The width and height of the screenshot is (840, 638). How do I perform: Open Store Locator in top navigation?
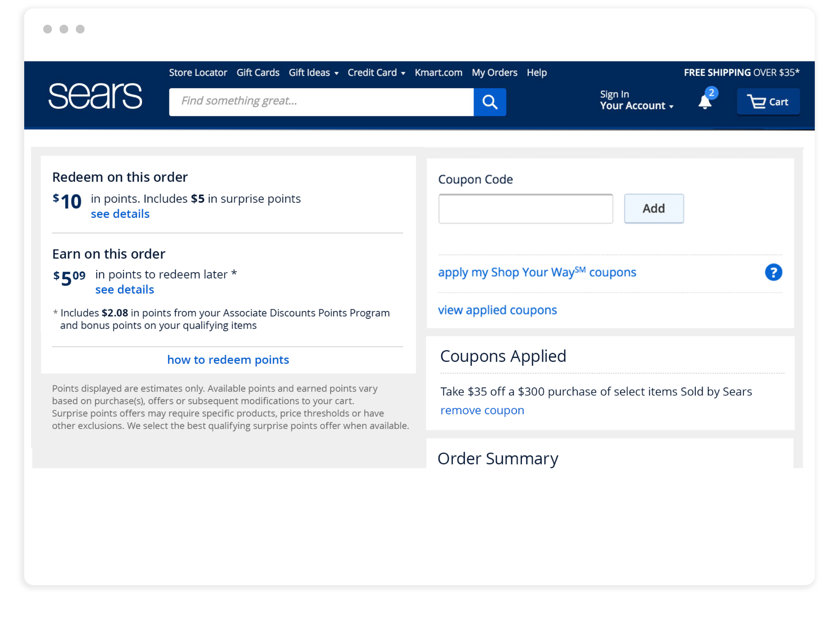tap(198, 73)
